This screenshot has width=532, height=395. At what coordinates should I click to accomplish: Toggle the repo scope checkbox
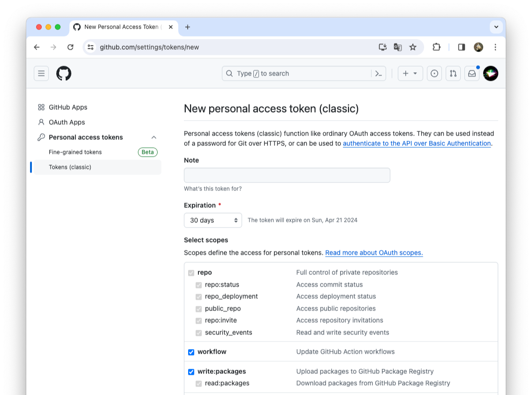pos(191,273)
